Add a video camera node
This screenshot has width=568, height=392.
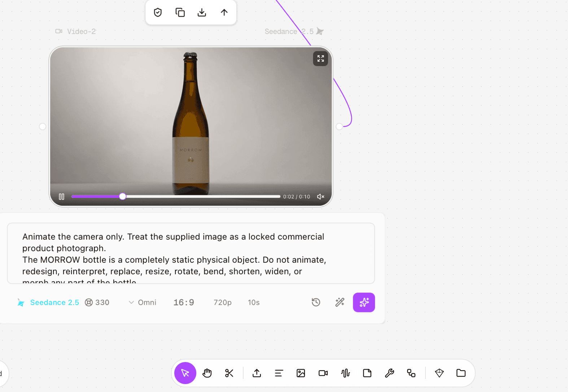pos(323,373)
